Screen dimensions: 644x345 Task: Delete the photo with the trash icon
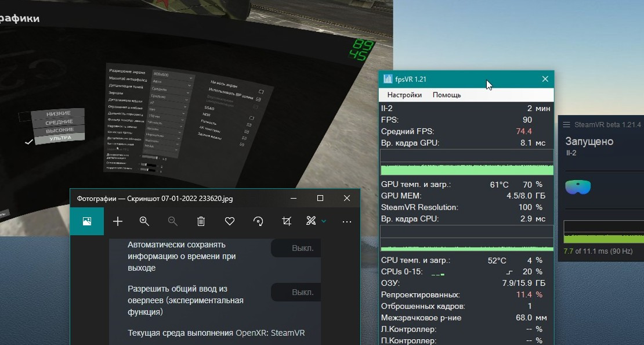[x=201, y=221]
